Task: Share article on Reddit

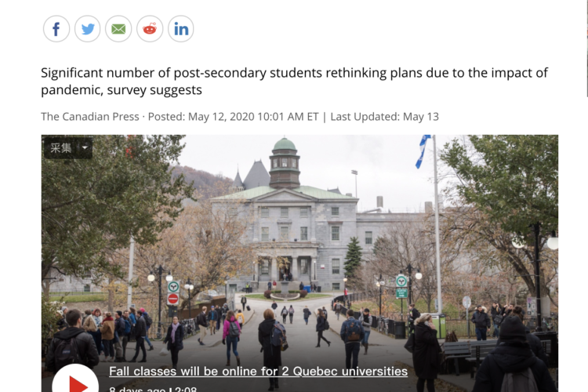Action: (x=150, y=29)
